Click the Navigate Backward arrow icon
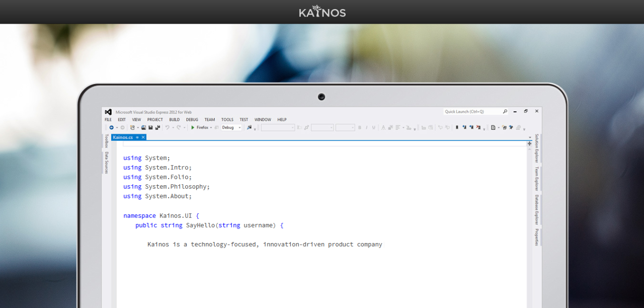The image size is (644, 308). click(x=111, y=128)
